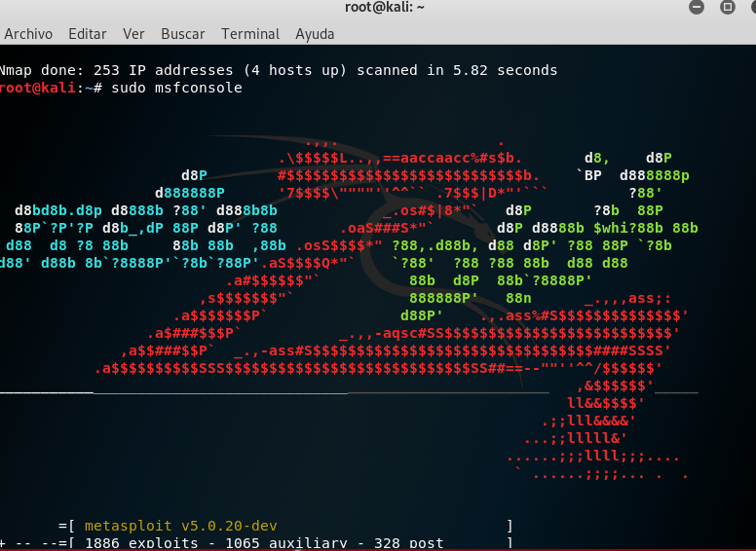Screen dimensions: 756x551
Task: Click the 'metasploit v5.0.20-dev' version text
Action: (x=181, y=526)
